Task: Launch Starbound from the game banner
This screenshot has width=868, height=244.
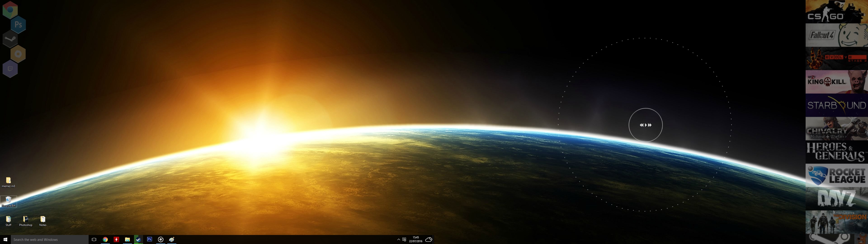Action: point(837,105)
